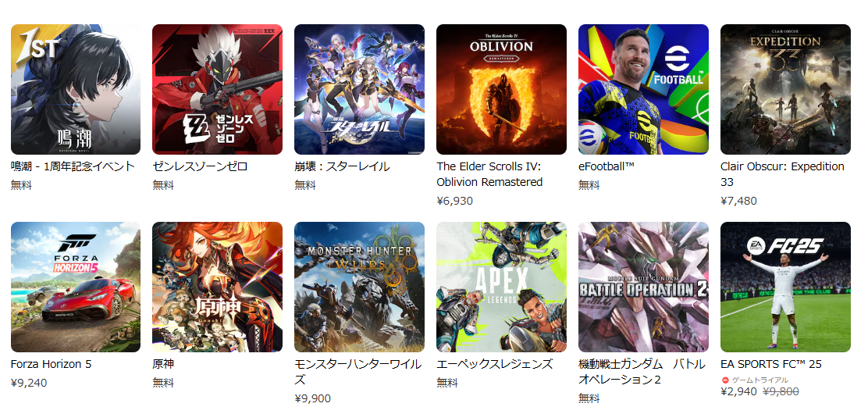Click the 'Clair Obscur: Expedition 33' title text
868x414 pixels.
click(x=782, y=174)
